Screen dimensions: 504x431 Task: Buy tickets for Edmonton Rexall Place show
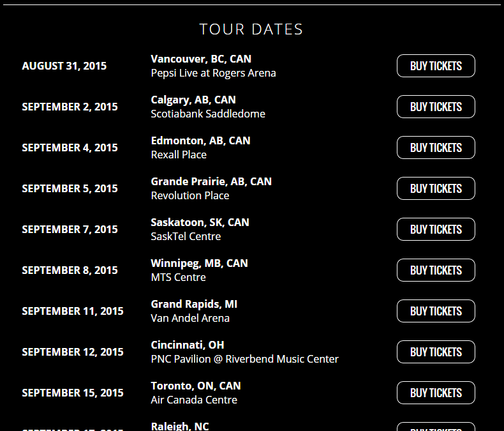coord(436,147)
